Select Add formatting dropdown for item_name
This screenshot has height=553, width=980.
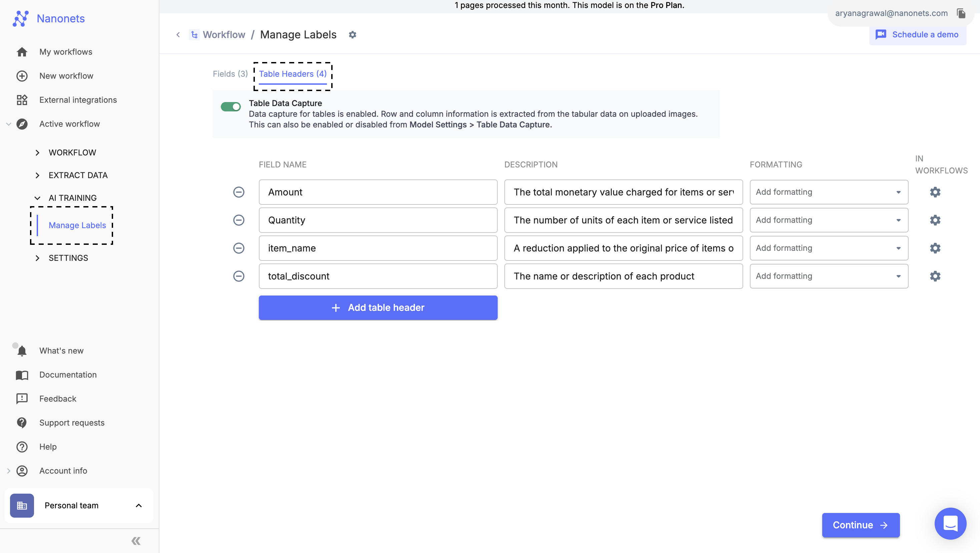[x=829, y=247]
